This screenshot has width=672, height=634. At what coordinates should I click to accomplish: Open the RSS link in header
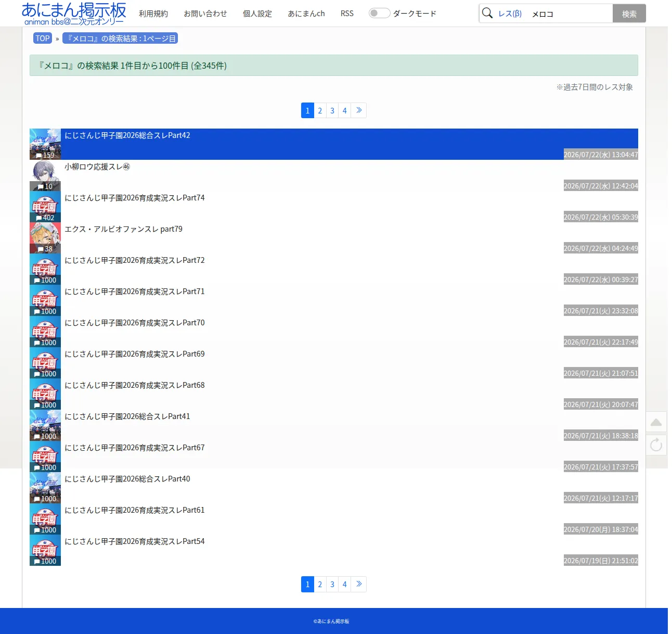point(347,14)
